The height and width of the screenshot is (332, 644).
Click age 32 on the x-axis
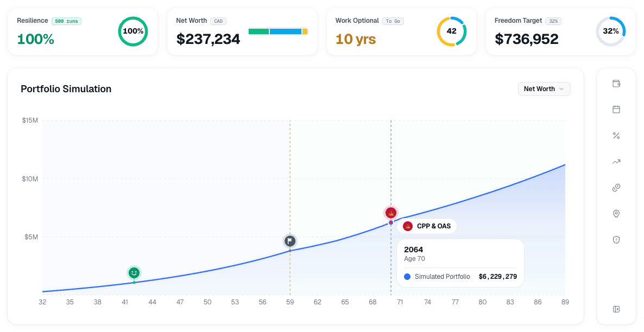point(42,302)
